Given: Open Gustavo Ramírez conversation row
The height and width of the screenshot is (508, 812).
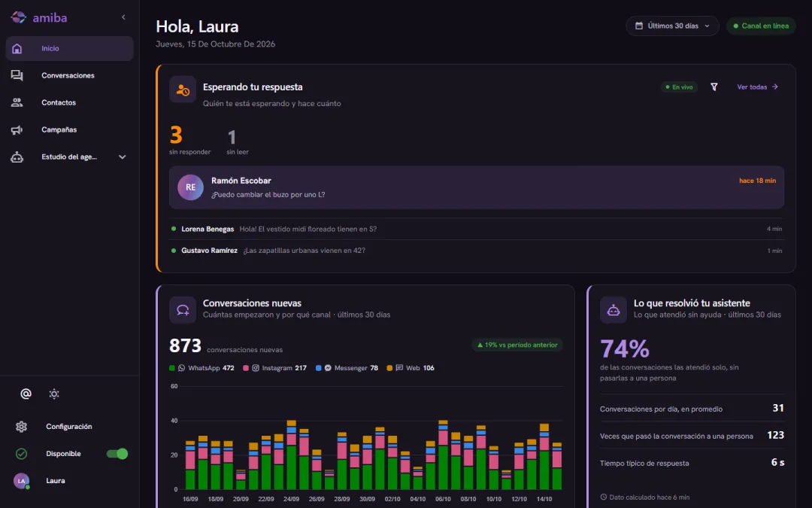Looking at the screenshot, I should tap(477, 251).
